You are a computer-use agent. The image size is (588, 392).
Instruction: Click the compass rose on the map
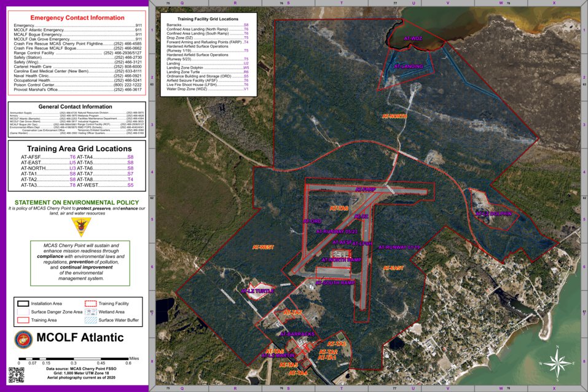(557, 363)
